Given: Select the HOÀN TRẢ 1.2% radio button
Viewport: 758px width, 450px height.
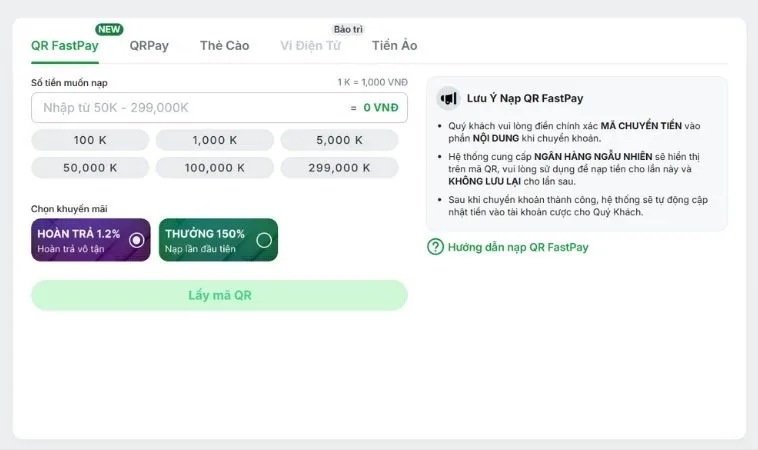Looking at the screenshot, I should pyautogui.click(x=137, y=240).
